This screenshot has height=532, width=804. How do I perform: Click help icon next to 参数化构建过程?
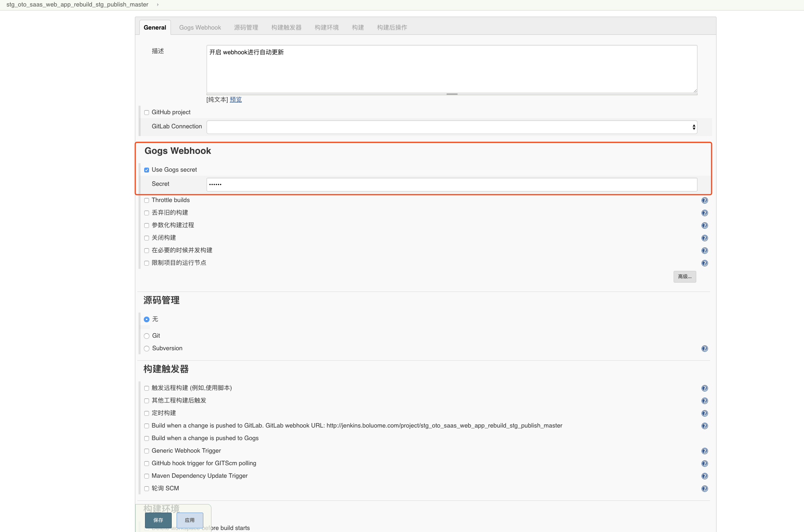(x=705, y=226)
